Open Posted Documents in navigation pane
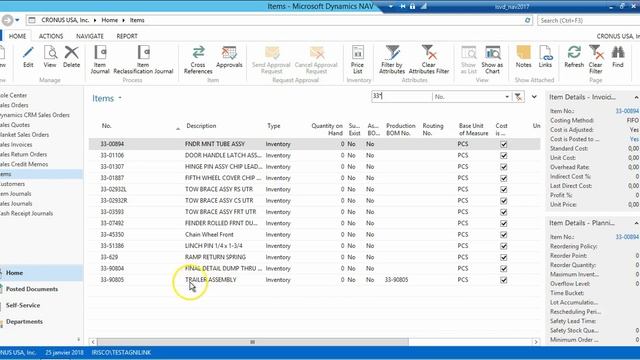 32,289
